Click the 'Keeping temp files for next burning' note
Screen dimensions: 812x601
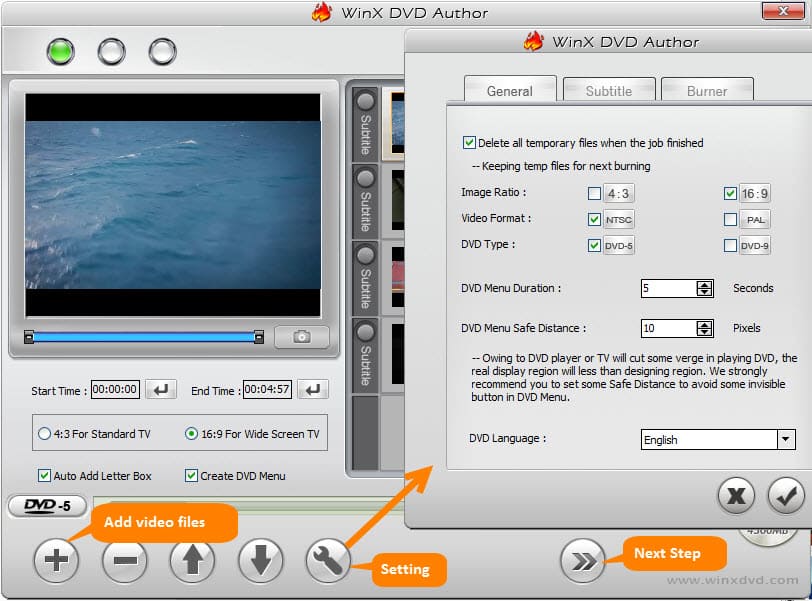(561, 166)
